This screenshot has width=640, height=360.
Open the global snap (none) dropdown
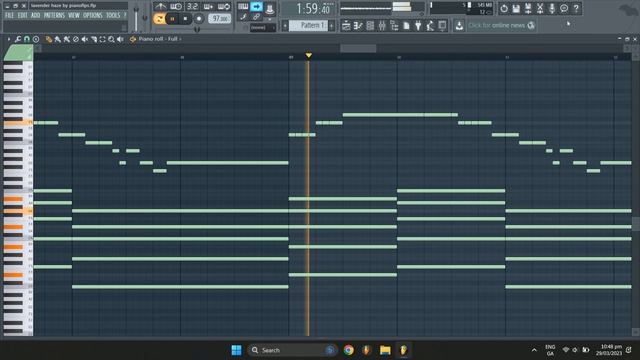(263, 27)
